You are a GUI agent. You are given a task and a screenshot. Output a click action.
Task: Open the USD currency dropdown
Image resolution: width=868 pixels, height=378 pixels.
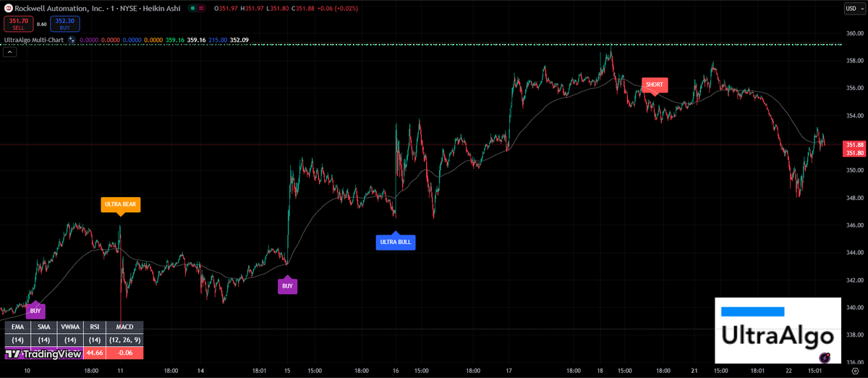coord(854,8)
